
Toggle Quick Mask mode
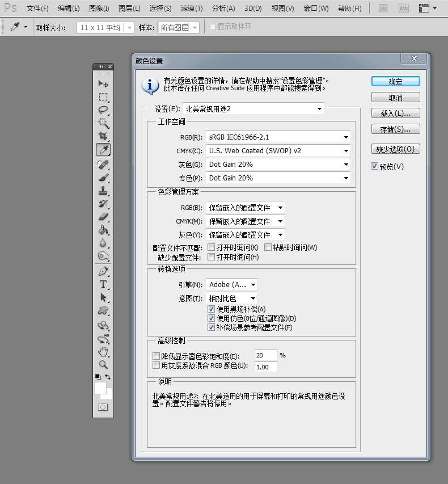103,407
